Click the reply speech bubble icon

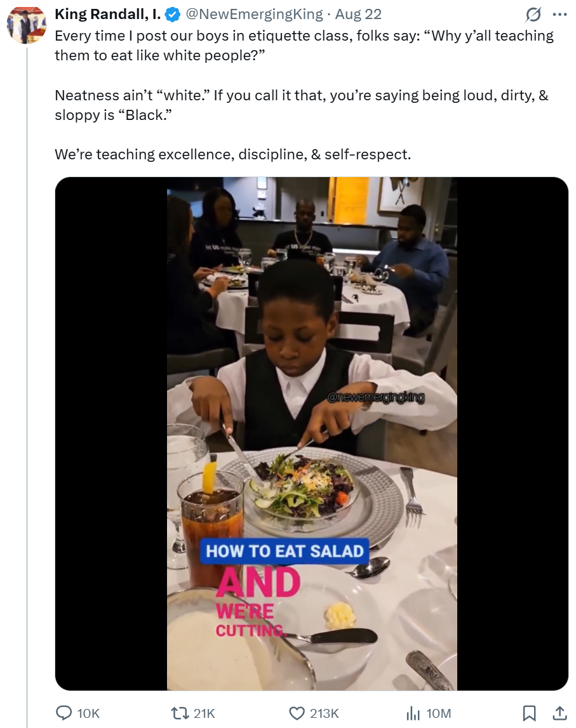click(64, 713)
